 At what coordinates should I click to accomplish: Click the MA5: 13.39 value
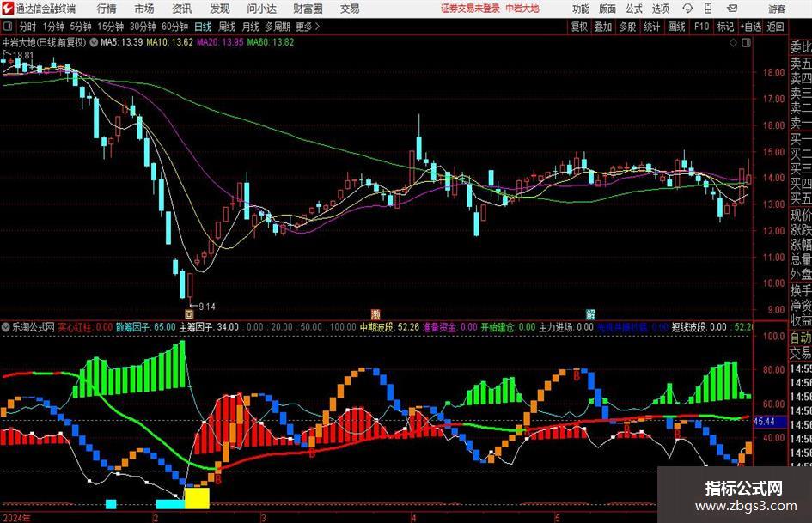(122, 42)
